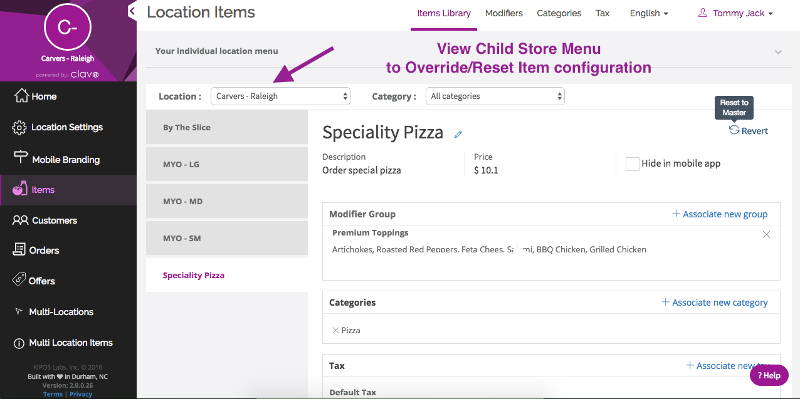The height and width of the screenshot is (399, 800).
Task: Switch to the Categories tab
Action: (x=559, y=13)
